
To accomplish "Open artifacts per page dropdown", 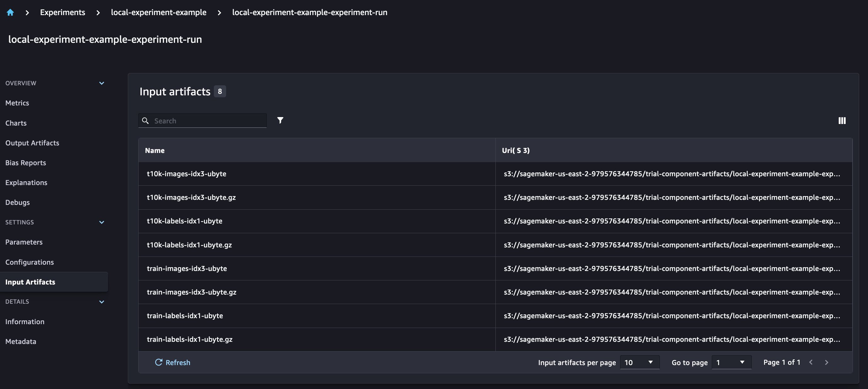I will [x=639, y=362].
